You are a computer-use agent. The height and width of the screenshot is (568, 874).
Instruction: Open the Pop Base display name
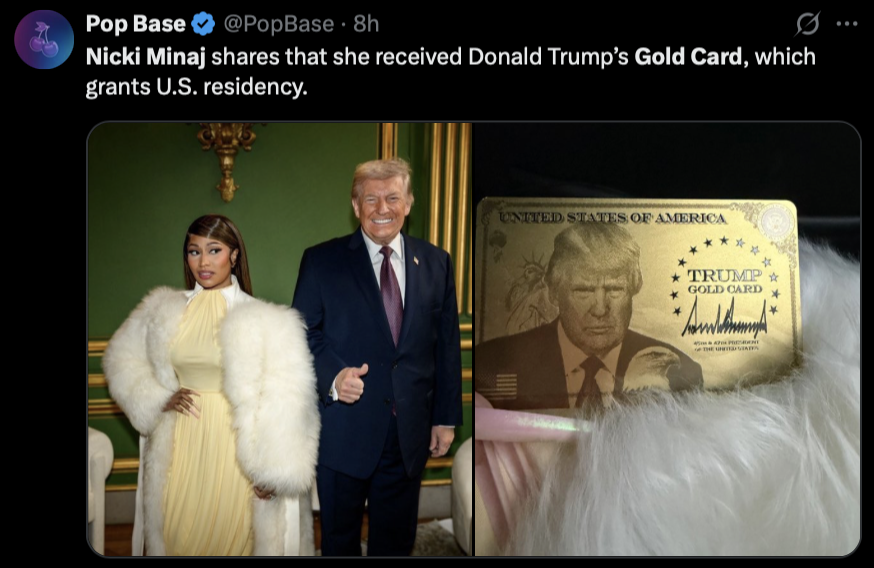135,24
